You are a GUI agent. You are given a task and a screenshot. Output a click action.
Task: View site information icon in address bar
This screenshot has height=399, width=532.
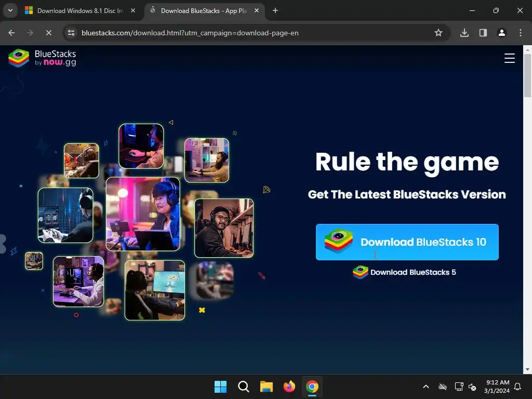71,33
